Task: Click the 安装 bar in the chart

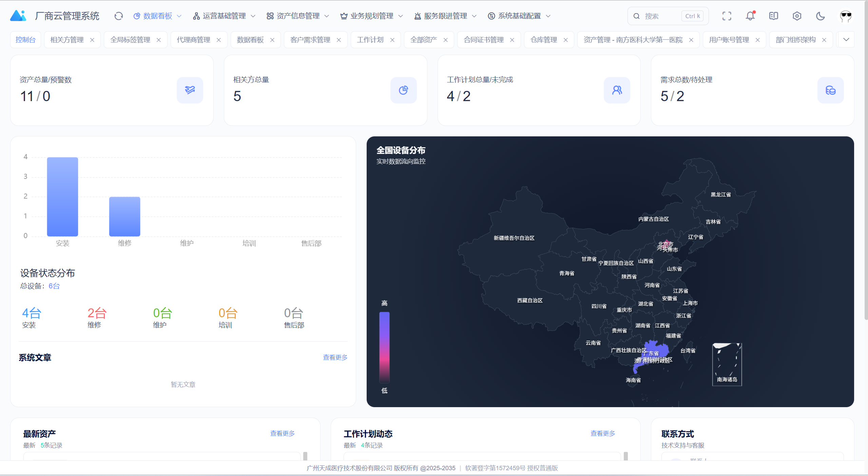Action: point(62,196)
